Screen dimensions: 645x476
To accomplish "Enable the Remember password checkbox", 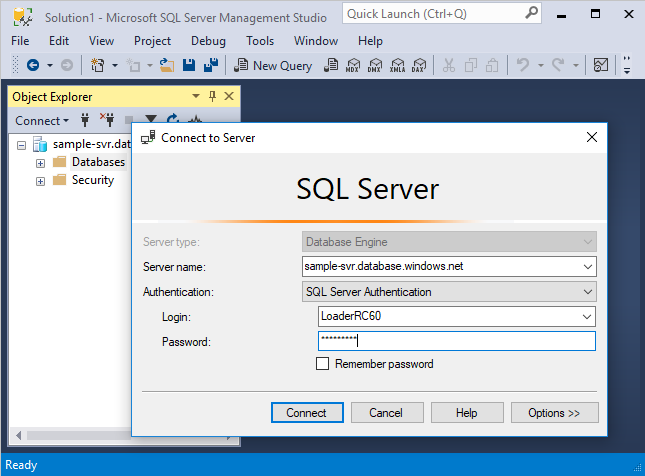I will pyautogui.click(x=322, y=364).
